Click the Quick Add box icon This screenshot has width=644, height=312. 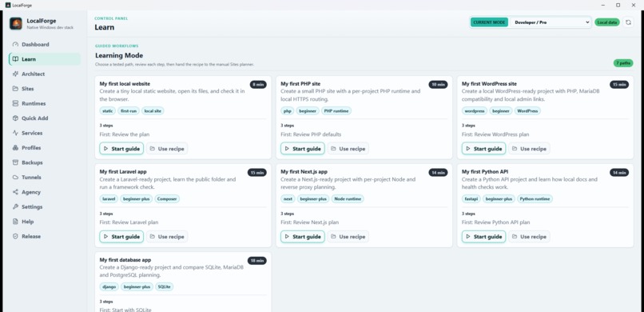tap(16, 118)
